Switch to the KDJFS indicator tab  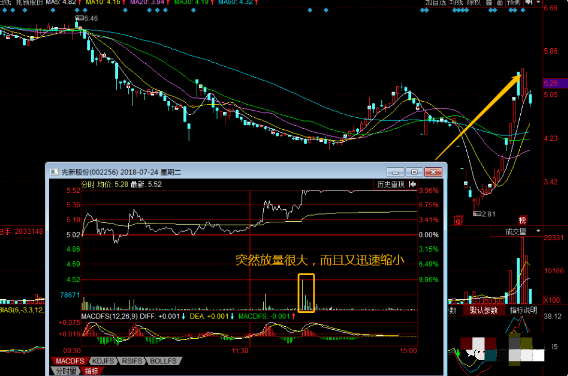(x=103, y=361)
